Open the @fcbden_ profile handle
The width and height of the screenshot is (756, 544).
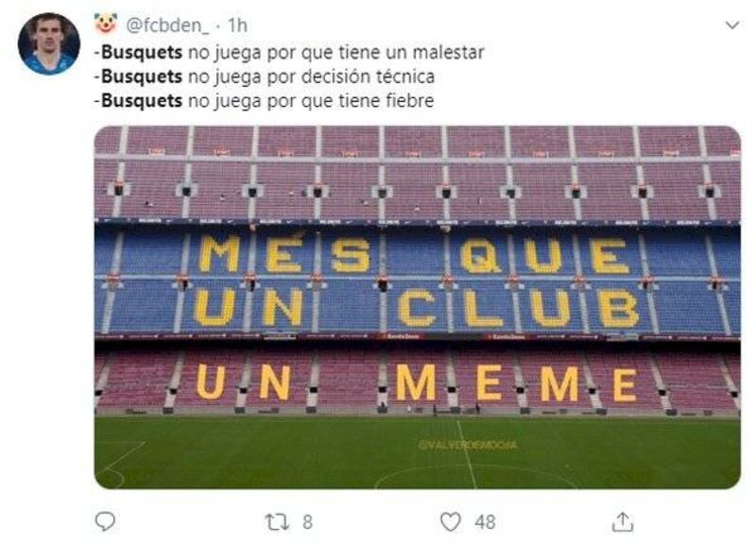click(167, 25)
